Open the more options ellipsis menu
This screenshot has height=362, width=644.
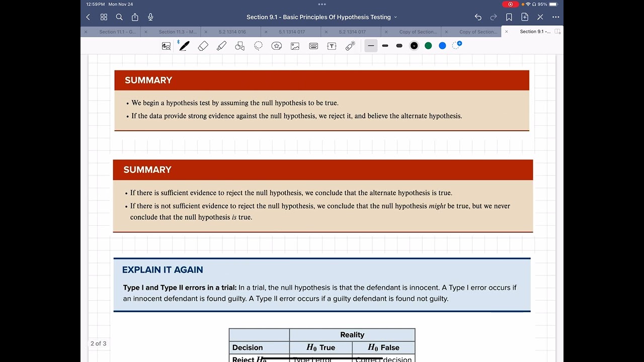pyautogui.click(x=555, y=17)
